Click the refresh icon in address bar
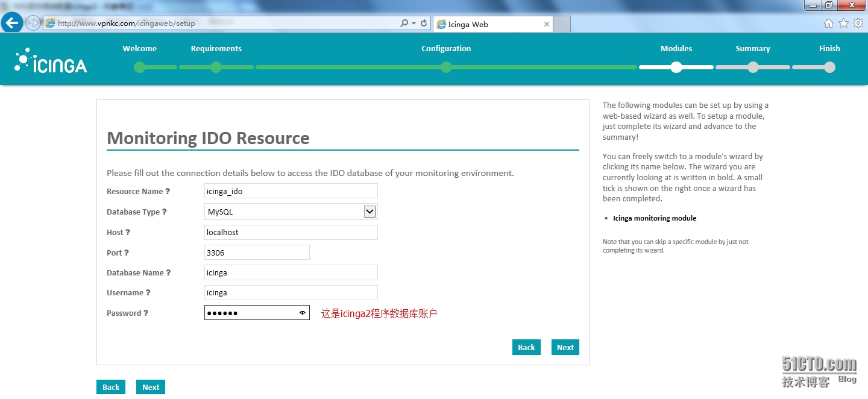 (x=424, y=23)
